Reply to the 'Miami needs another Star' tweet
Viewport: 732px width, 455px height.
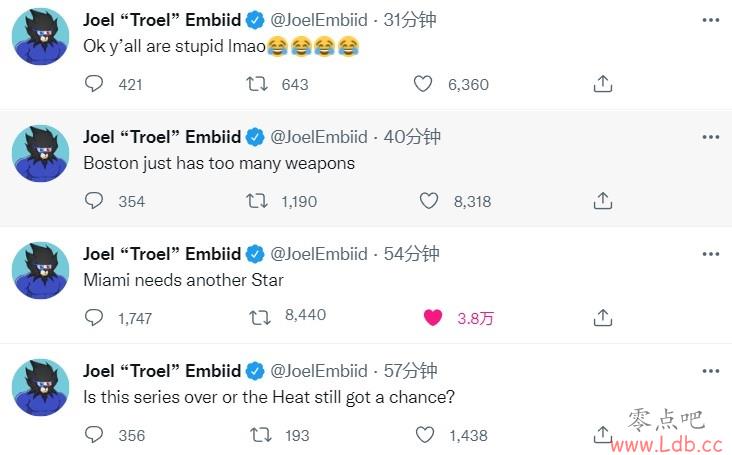click(x=94, y=318)
